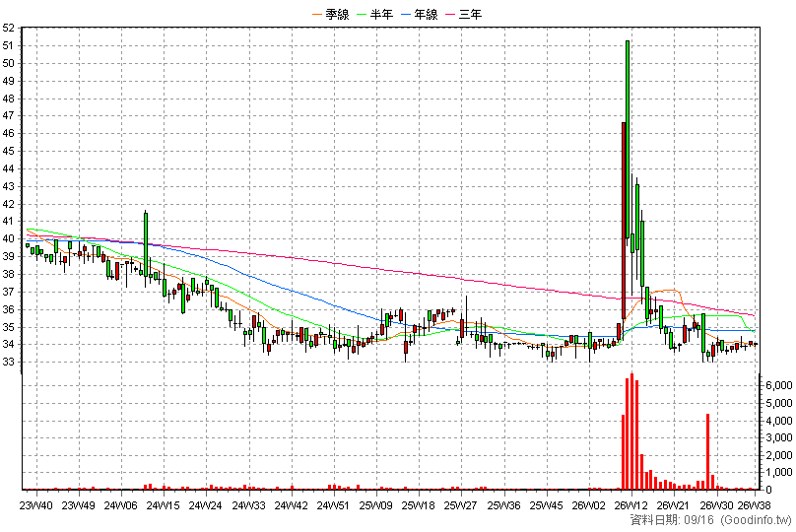The image size is (796, 532).
Task: Click the x-axis label 24W51
Action: pyautogui.click(x=333, y=505)
